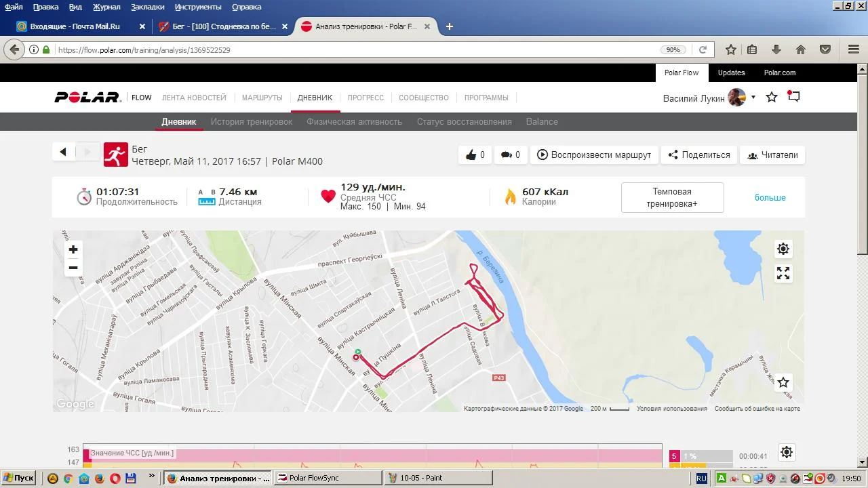
Task: Open the Сообщество navigation item
Action: click(x=424, y=98)
